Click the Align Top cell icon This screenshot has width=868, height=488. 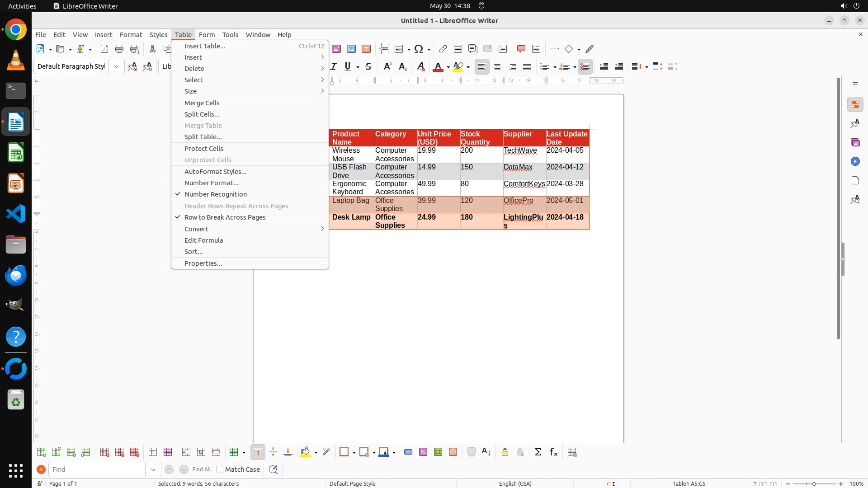click(258, 452)
